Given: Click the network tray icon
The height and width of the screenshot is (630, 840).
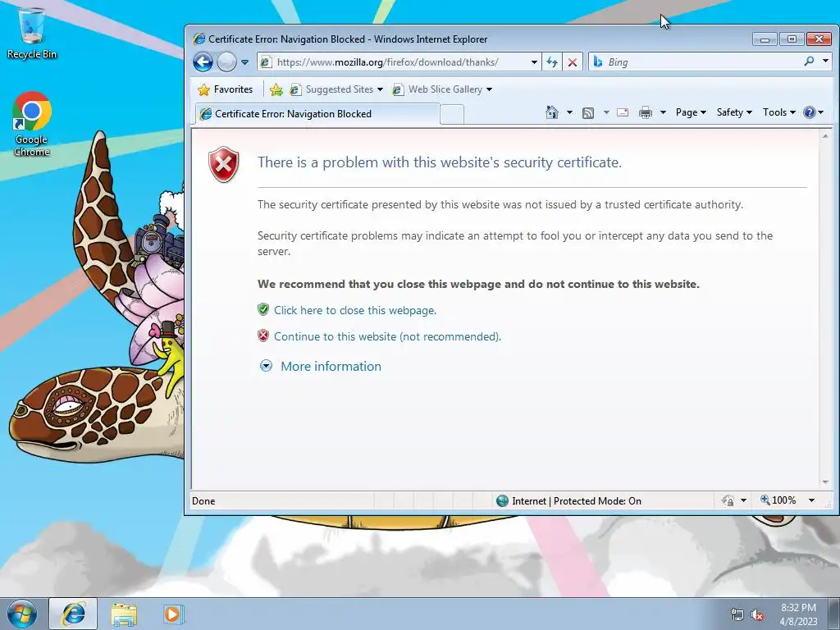Looking at the screenshot, I should pyautogui.click(x=737, y=615).
